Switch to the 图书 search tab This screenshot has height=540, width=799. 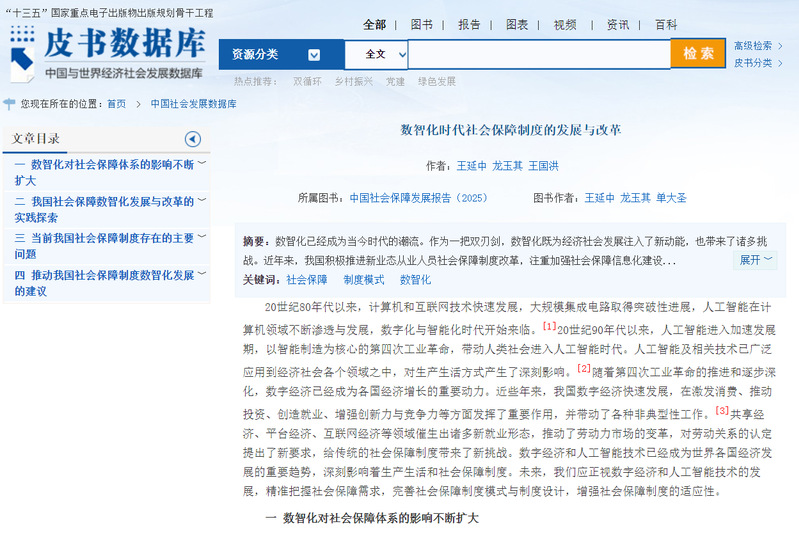coord(422,24)
